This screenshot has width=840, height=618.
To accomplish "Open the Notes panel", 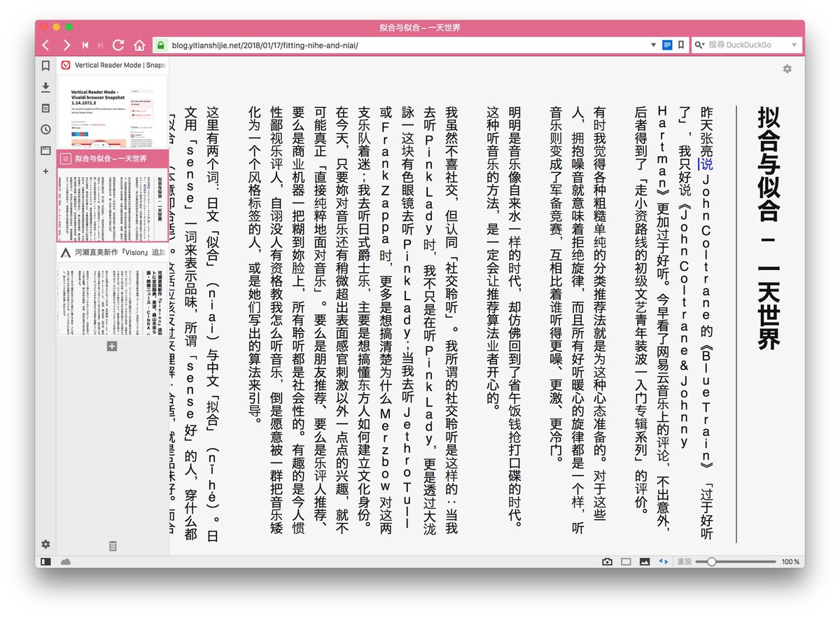I will (x=45, y=108).
